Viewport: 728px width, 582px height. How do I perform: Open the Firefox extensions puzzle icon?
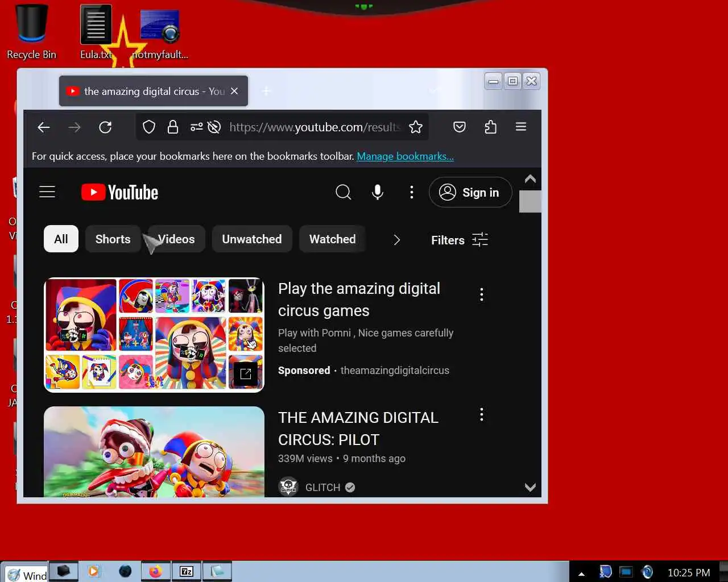point(490,127)
